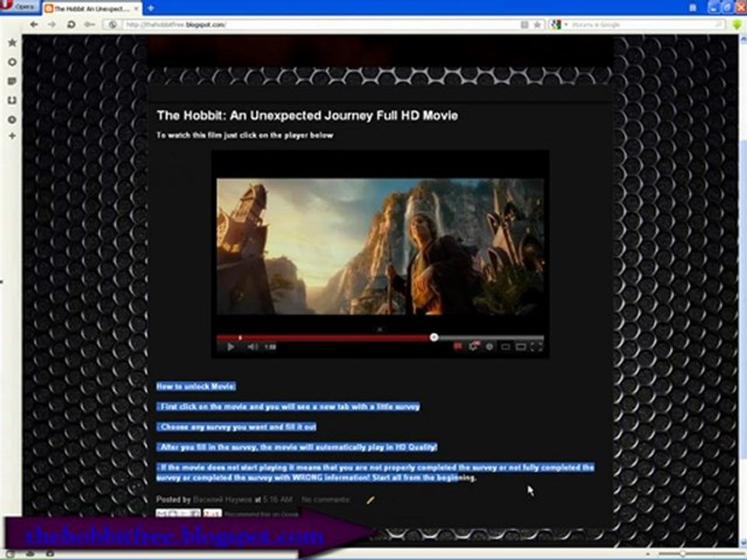
Task: Go forward with the forward arrow
Action: click(51, 24)
